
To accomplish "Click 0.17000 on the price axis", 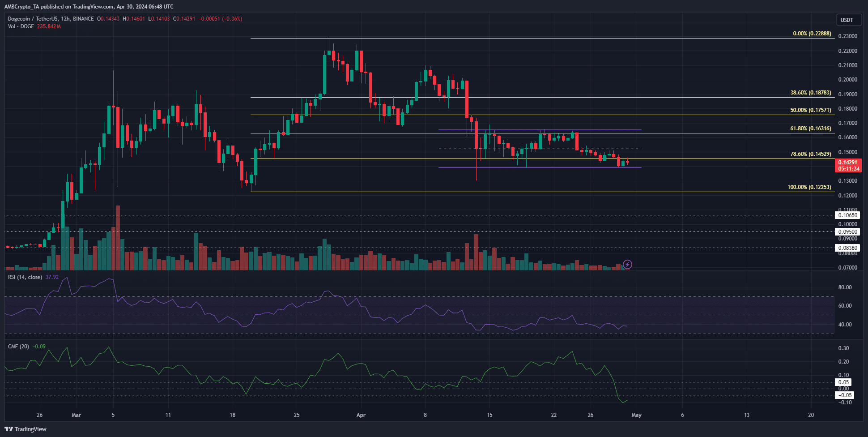I will click(x=848, y=123).
